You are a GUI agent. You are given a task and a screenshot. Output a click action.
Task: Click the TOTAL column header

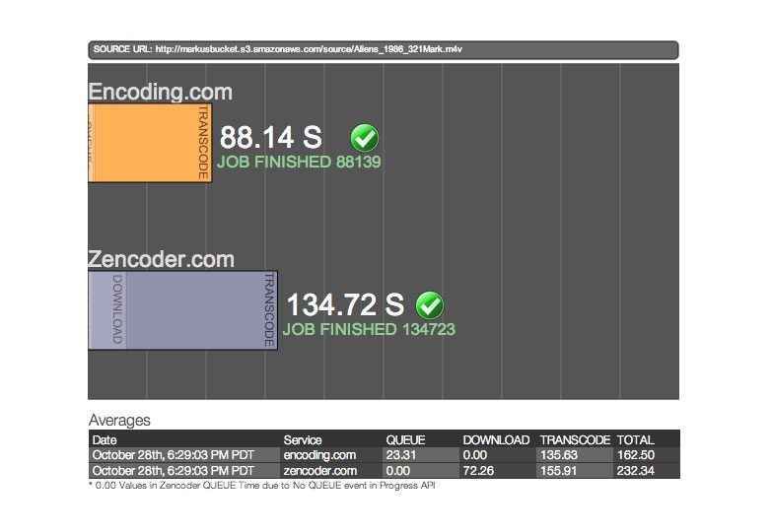pos(635,440)
